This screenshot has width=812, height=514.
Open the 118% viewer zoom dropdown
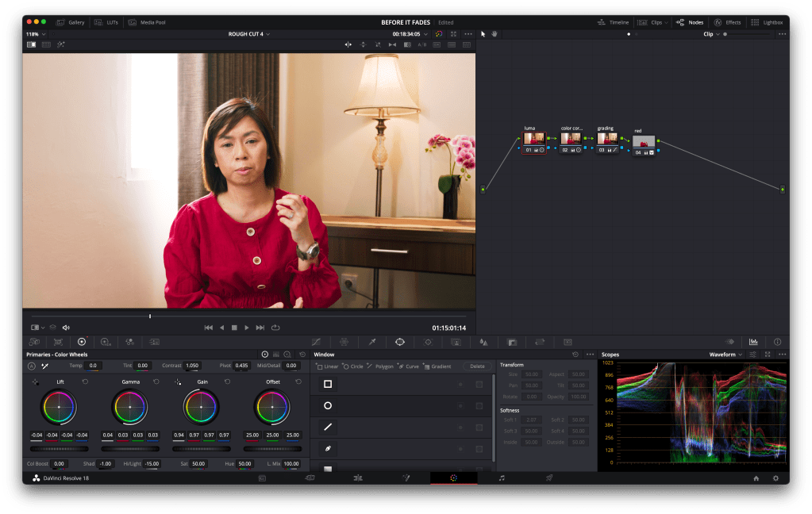click(36, 34)
